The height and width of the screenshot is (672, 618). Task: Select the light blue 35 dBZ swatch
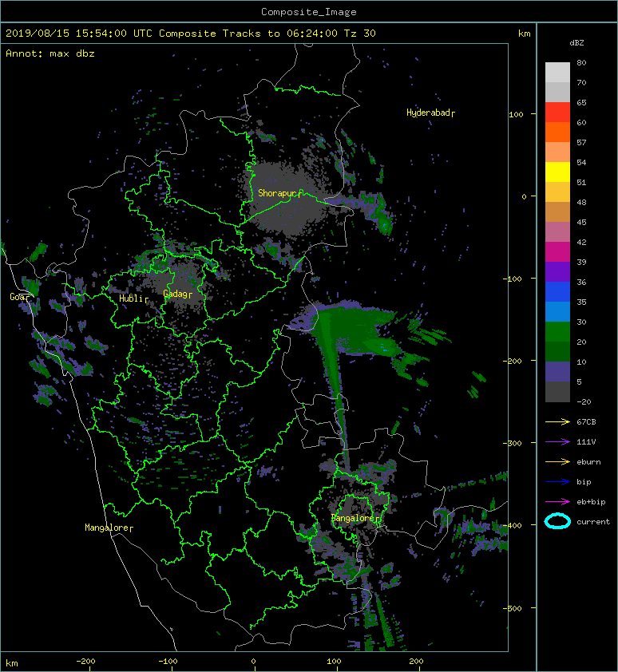557,311
